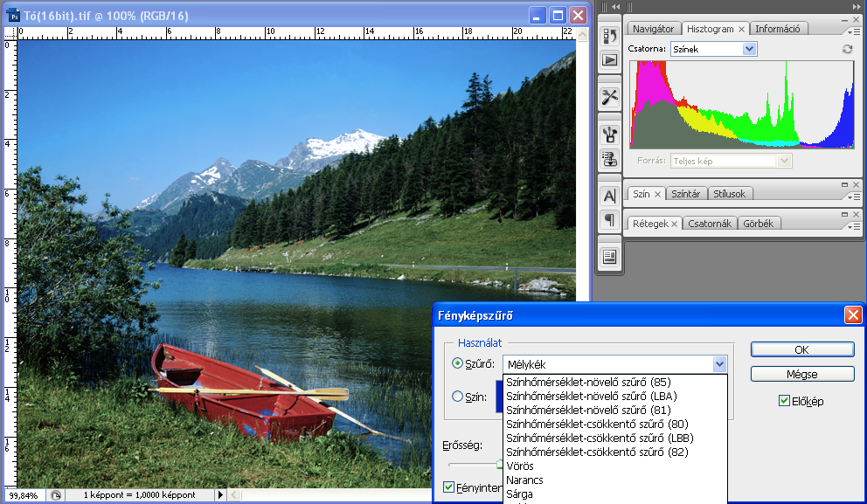Screen dimensions: 867x504
Task: Switch to the Színtár tab
Action: [685, 194]
